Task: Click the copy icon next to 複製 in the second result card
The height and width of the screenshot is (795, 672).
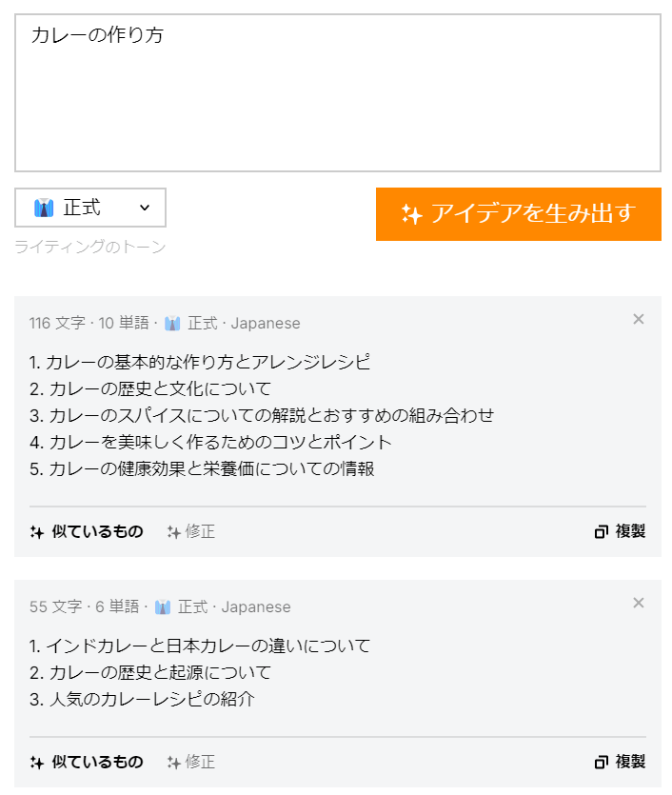Action: pyautogui.click(x=601, y=762)
